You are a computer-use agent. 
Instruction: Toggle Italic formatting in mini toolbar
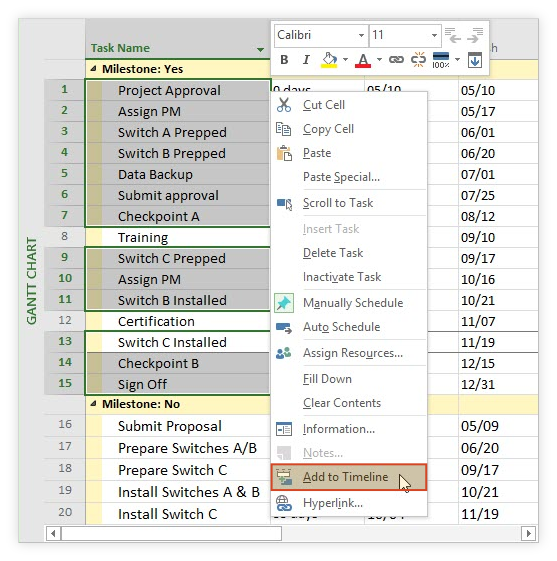click(306, 60)
